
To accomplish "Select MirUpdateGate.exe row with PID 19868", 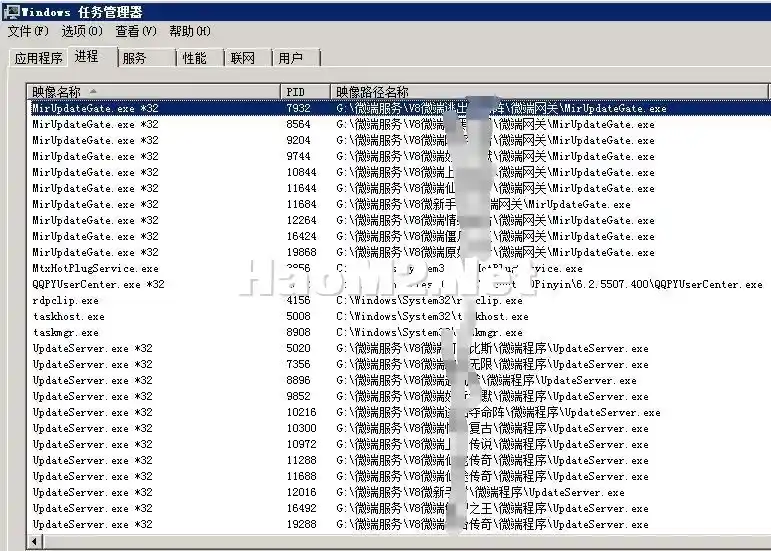I will tap(399, 252).
